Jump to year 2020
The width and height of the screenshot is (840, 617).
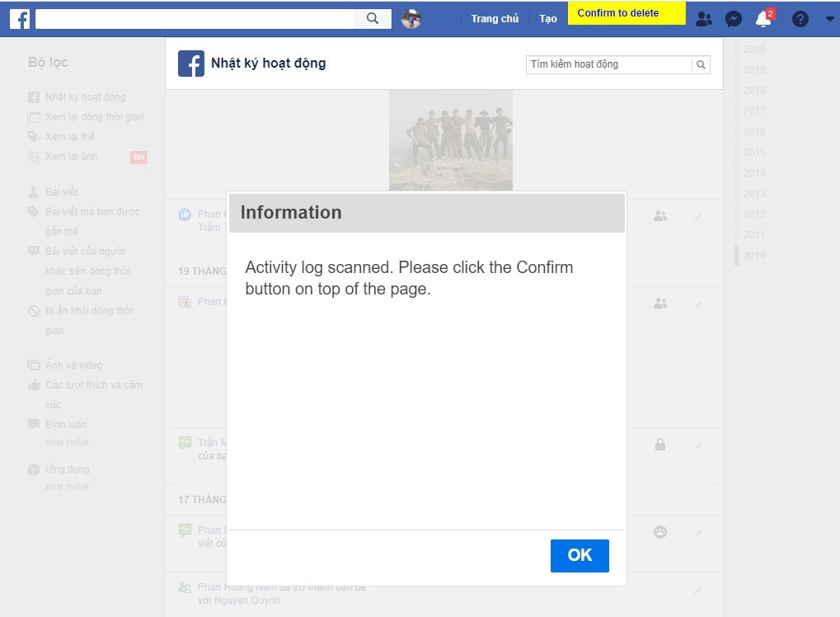754,49
